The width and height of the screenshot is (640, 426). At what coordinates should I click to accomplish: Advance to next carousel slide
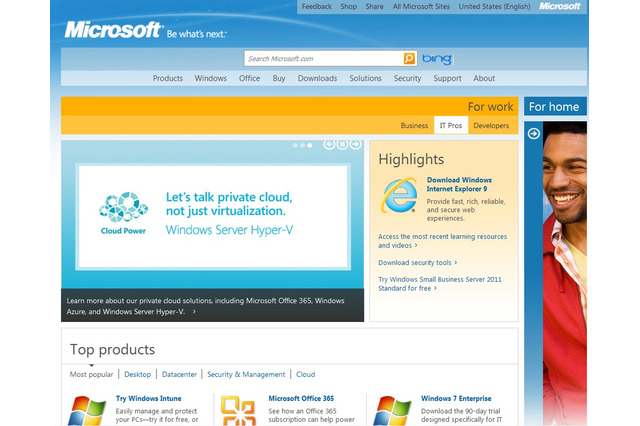tap(355, 144)
